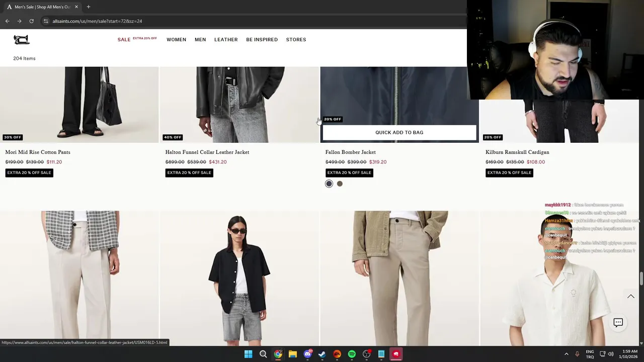Click the back-to-top arrow button
The image size is (644, 362).
[630, 297]
